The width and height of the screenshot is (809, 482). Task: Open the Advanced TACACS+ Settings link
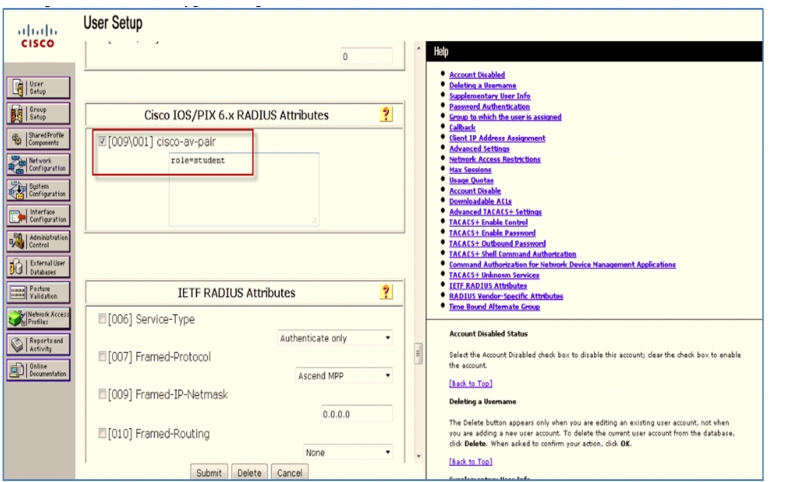click(x=495, y=212)
